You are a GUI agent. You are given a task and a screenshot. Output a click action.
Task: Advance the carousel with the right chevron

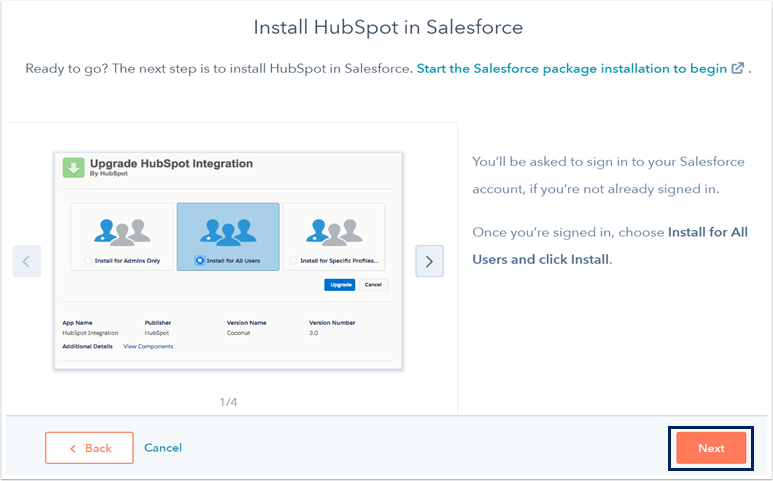coord(429,261)
